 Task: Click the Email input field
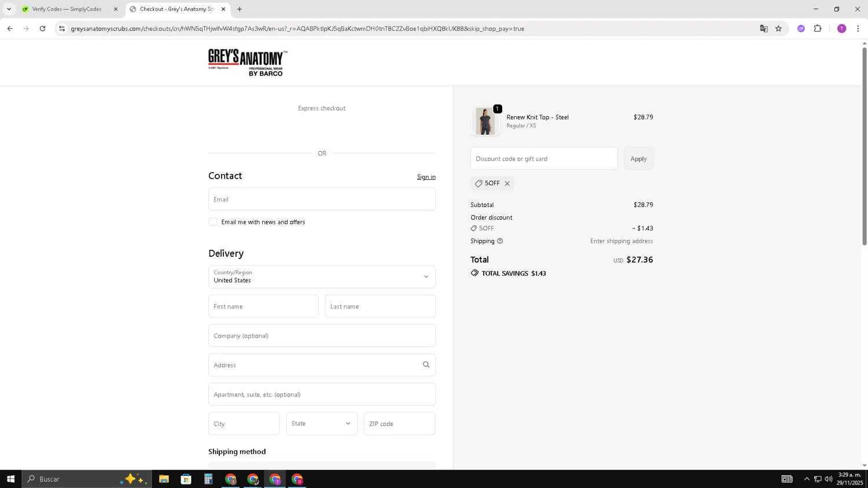(x=322, y=199)
